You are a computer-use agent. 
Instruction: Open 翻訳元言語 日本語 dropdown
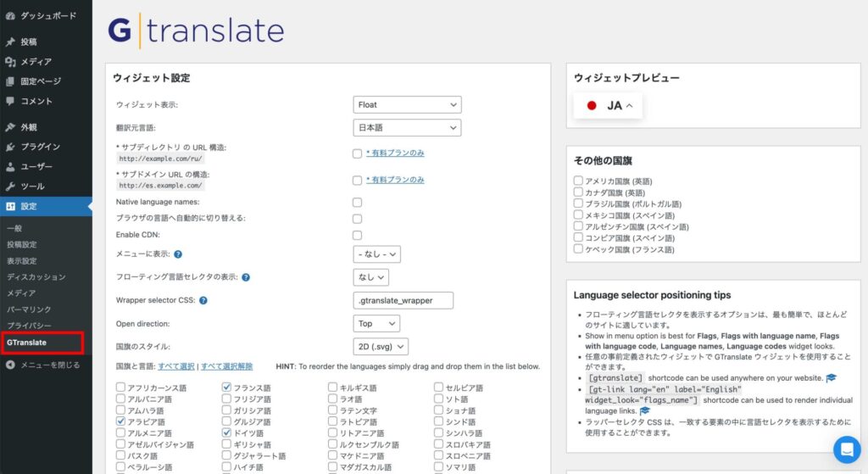click(407, 128)
